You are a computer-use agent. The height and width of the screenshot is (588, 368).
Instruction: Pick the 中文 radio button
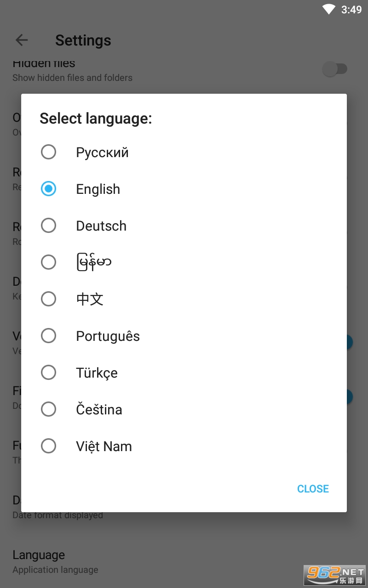(x=48, y=299)
